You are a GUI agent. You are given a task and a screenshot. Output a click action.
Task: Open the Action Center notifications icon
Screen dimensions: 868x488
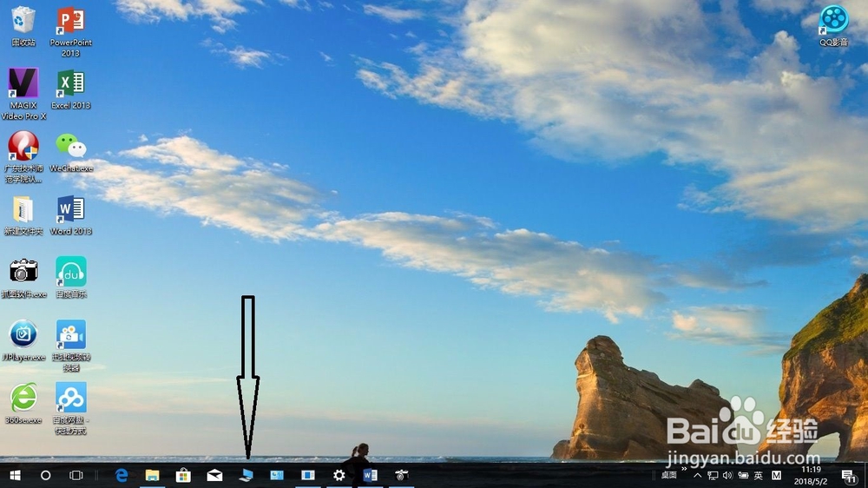pyautogui.click(x=848, y=475)
